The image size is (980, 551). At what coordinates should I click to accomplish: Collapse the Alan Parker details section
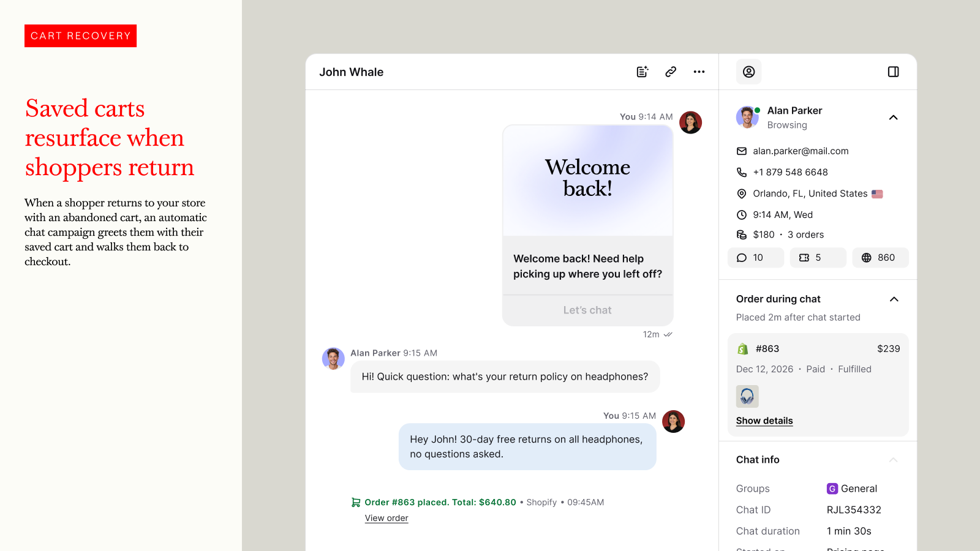(893, 118)
